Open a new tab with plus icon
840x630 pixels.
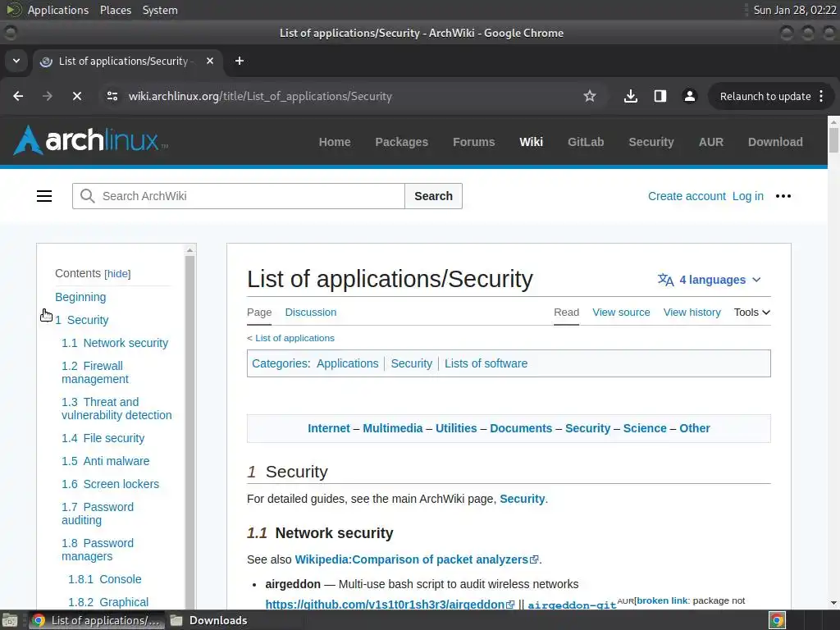[240, 61]
